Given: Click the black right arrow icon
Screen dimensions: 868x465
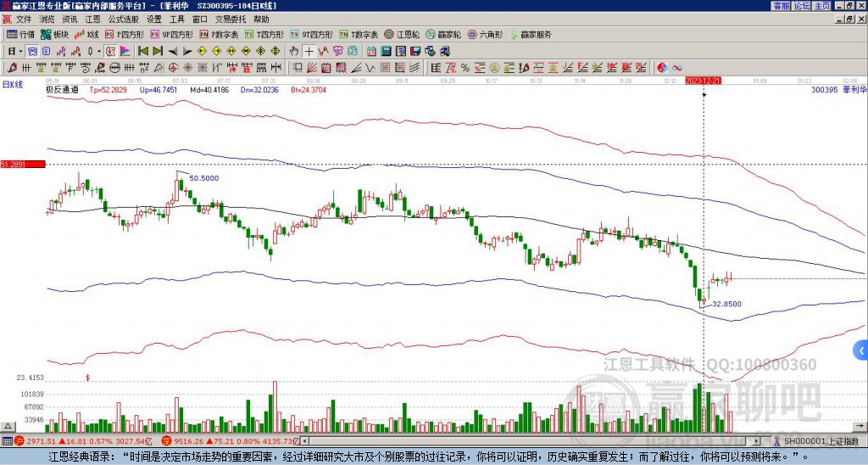Looking at the screenshot, I should point(187,52).
